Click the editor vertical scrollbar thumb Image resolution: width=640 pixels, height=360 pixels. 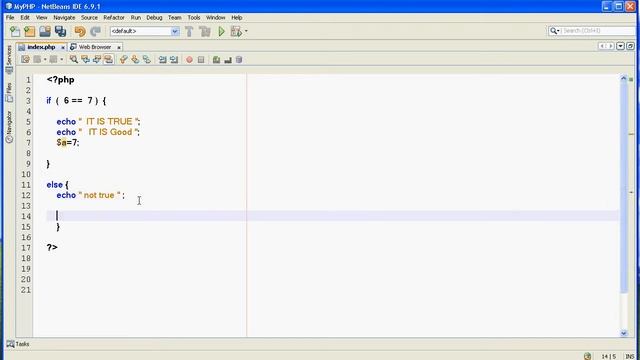pos(624,187)
